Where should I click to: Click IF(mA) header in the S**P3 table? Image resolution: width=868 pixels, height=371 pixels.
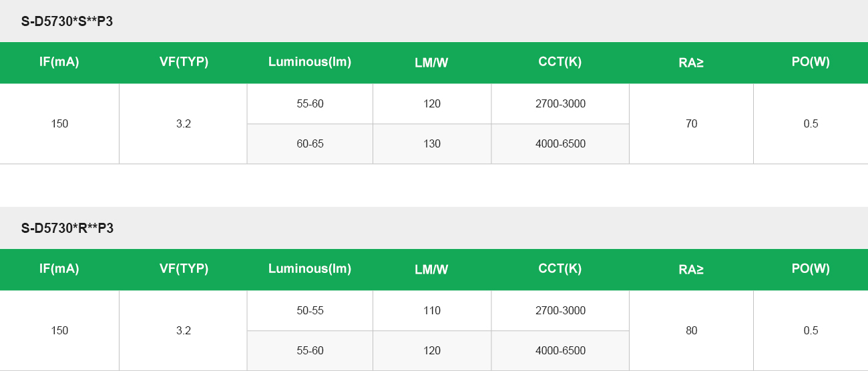click(x=59, y=62)
